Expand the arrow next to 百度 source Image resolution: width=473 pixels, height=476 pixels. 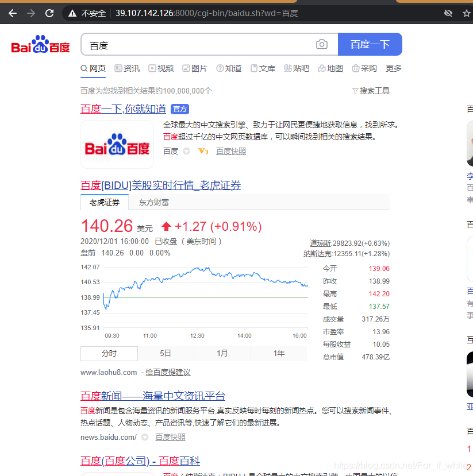[187, 151]
